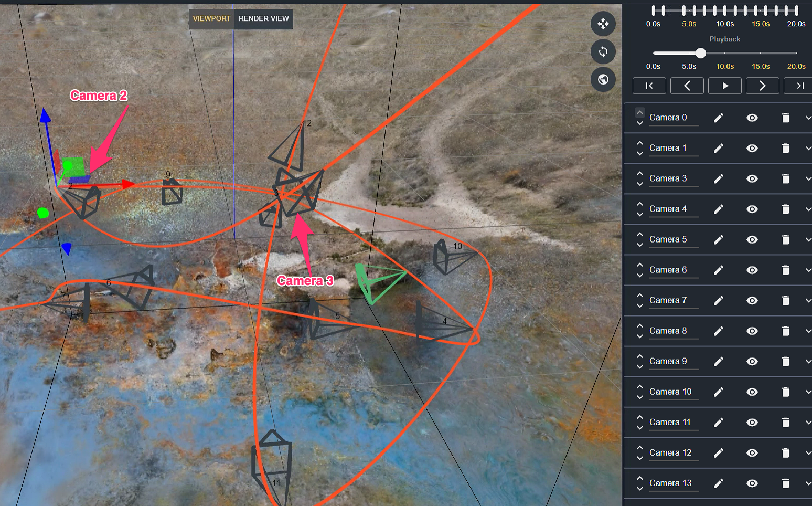Play the camera path animation

tap(725, 86)
